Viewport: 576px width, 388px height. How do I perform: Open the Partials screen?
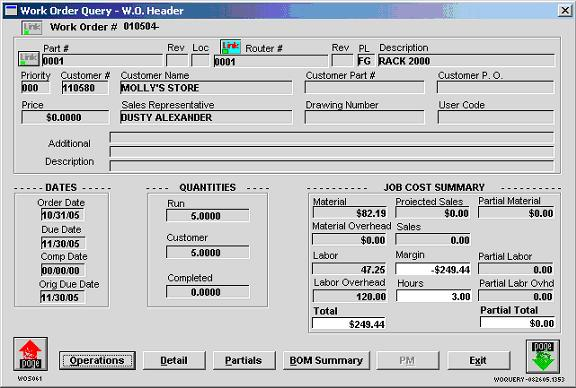244,360
